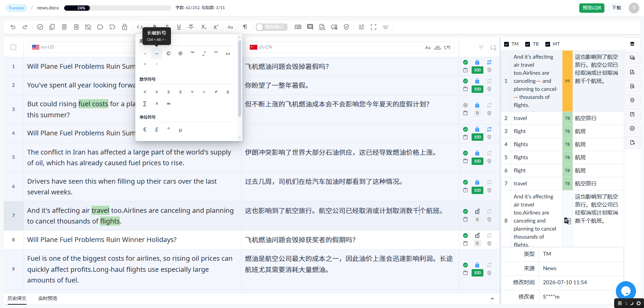Click the copy source to target icon
644x308 pixels.
point(52,27)
